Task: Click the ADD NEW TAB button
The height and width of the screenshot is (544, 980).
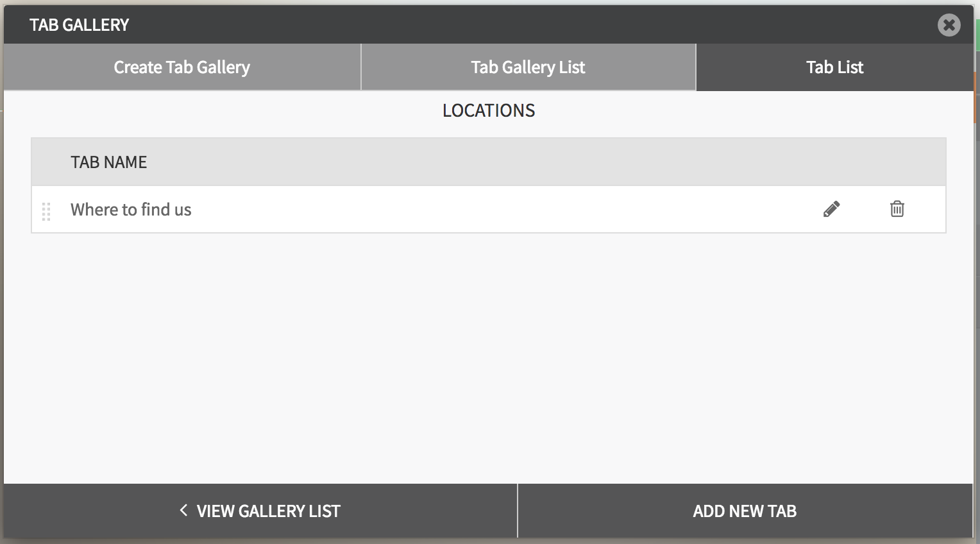Action: click(x=745, y=511)
